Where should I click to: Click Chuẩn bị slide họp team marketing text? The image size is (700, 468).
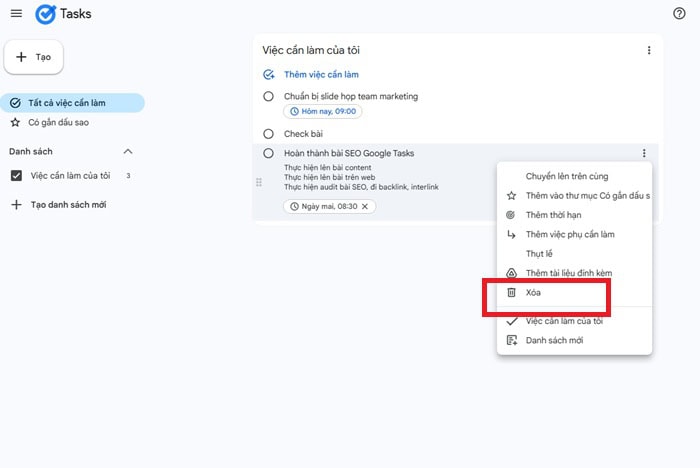351,96
